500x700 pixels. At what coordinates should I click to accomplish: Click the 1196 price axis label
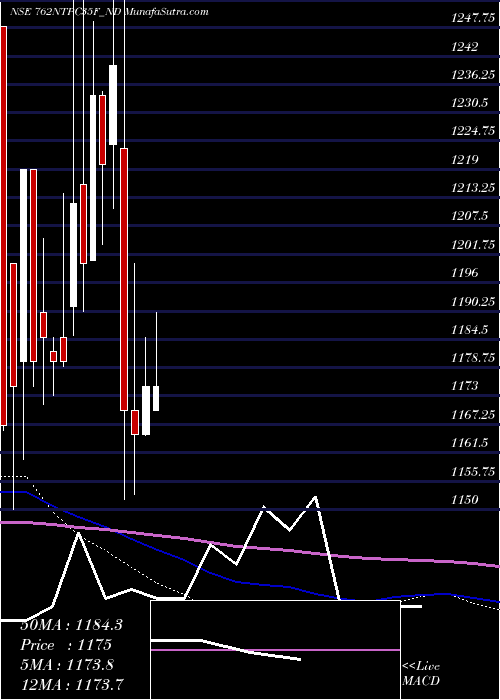coord(465,273)
